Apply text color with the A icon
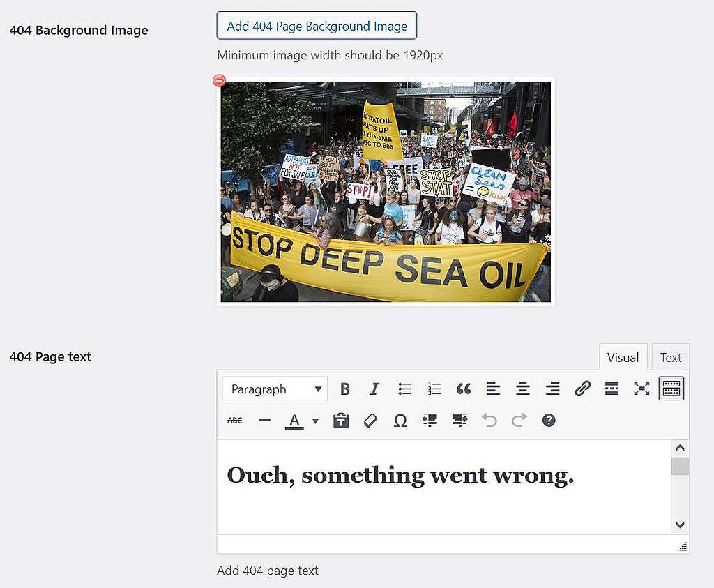Image resolution: width=714 pixels, height=588 pixels. click(x=295, y=421)
